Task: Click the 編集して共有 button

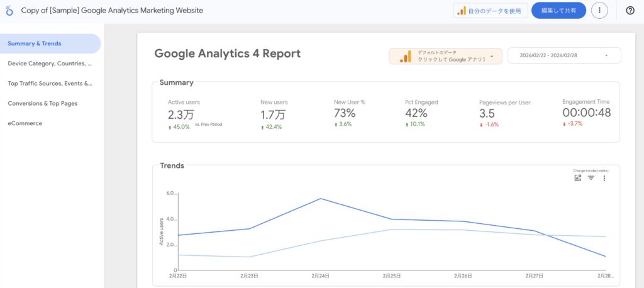Action: [558, 11]
